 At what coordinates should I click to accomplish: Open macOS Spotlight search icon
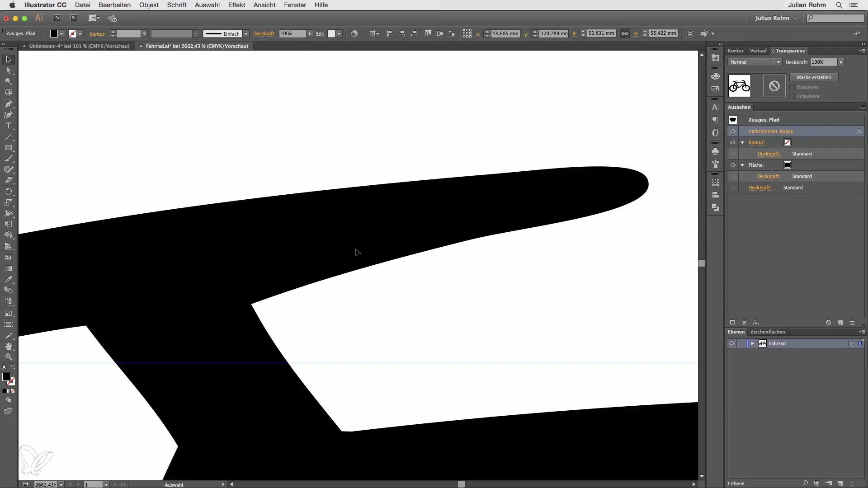coord(839,5)
